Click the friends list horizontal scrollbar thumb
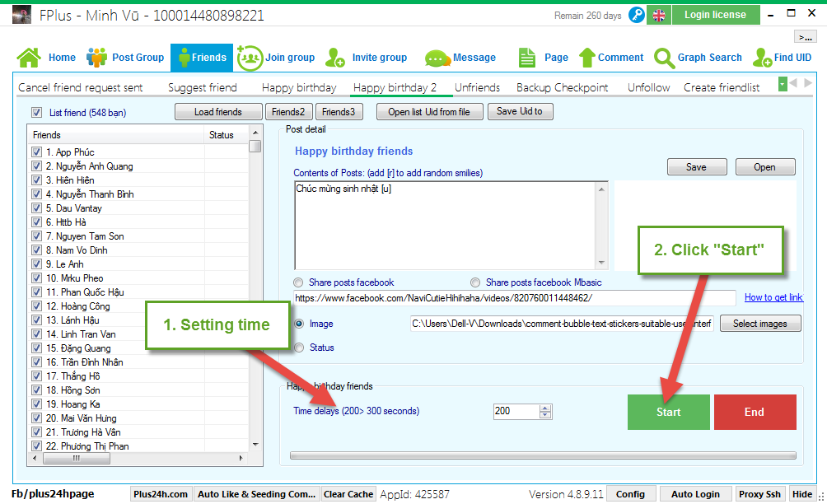Screen dimensions: 827x504 pos(77,458)
